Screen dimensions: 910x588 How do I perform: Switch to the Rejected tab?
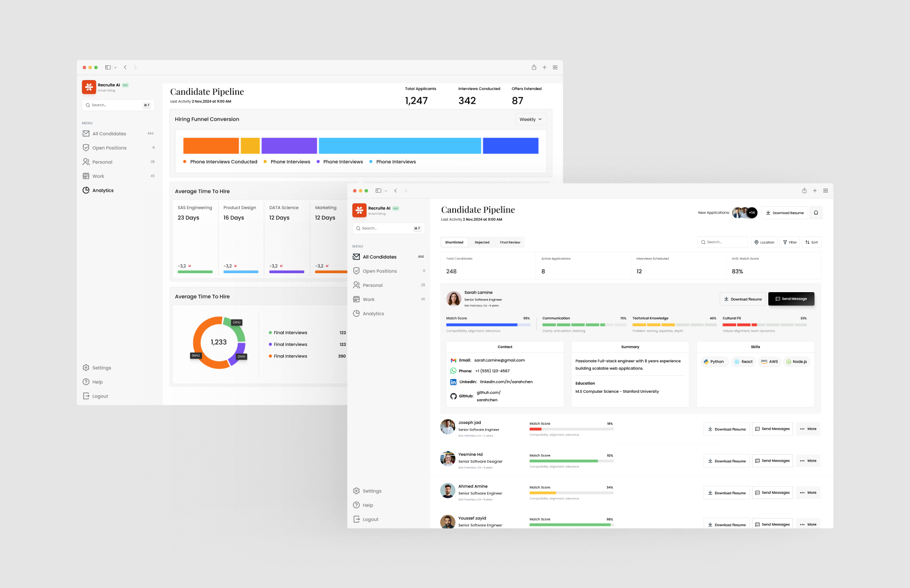[x=481, y=242]
